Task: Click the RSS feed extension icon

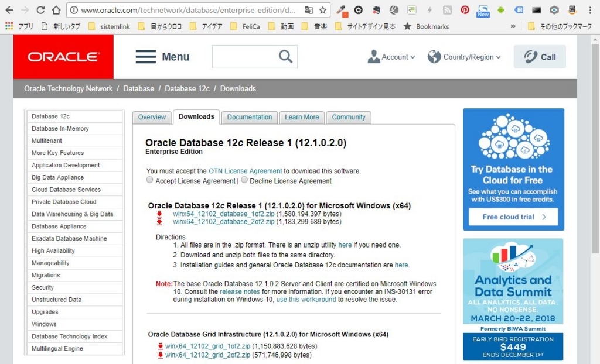Action: click(447, 11)
